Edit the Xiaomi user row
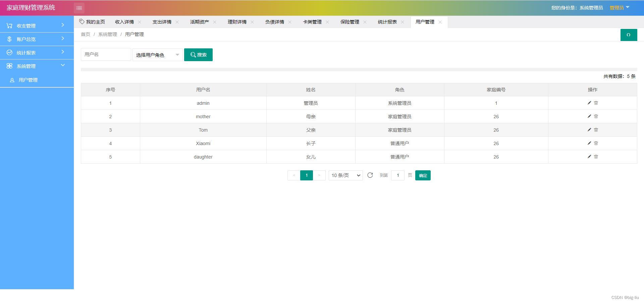The height and width of the screenshot is (303, 644). (x=589, y=143)
